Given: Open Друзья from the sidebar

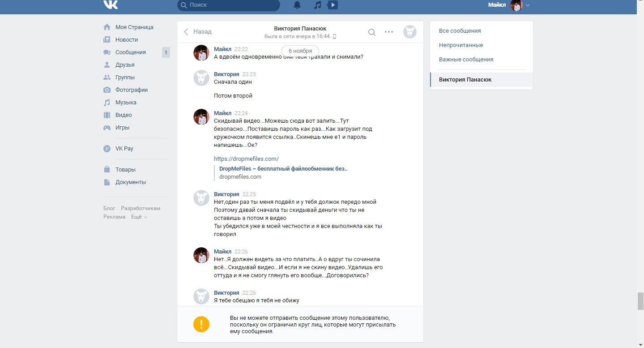Looking at the screenshot, I should pos(125,65).
